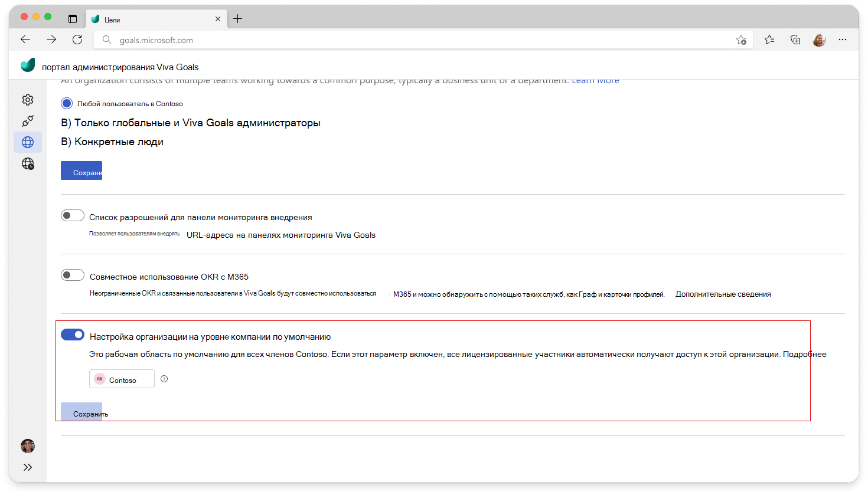Switch to the Цели tab
Viewport: 868px width, 495px height.
coord(156,19)
